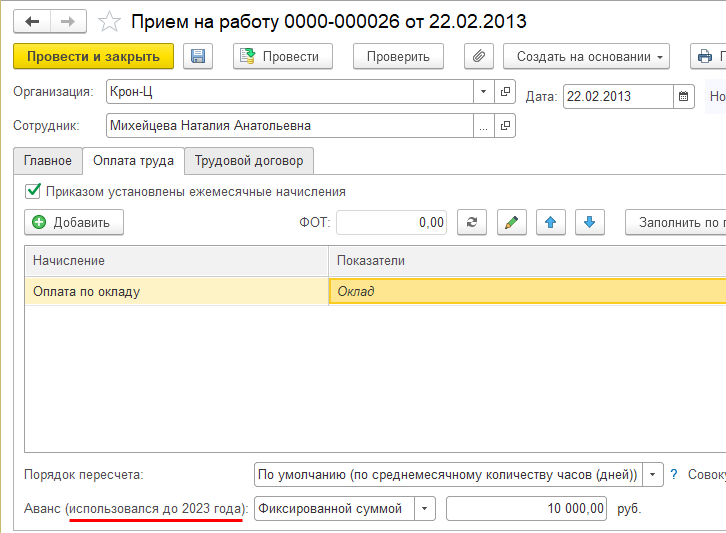Edit selected accrual with pencil icon

pyautogui.click(x=510, y=222)
